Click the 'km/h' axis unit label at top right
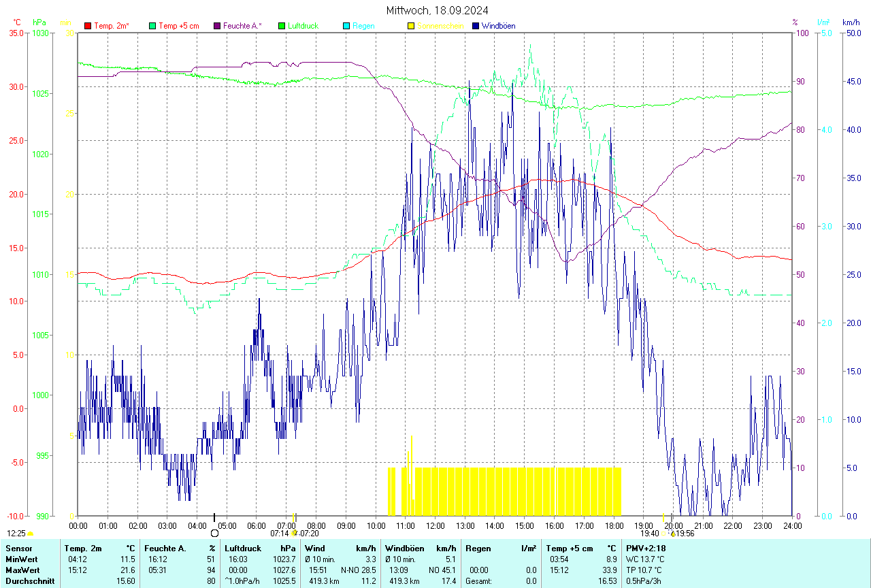Screen dimensions: 871x588 tap(851, 22)
